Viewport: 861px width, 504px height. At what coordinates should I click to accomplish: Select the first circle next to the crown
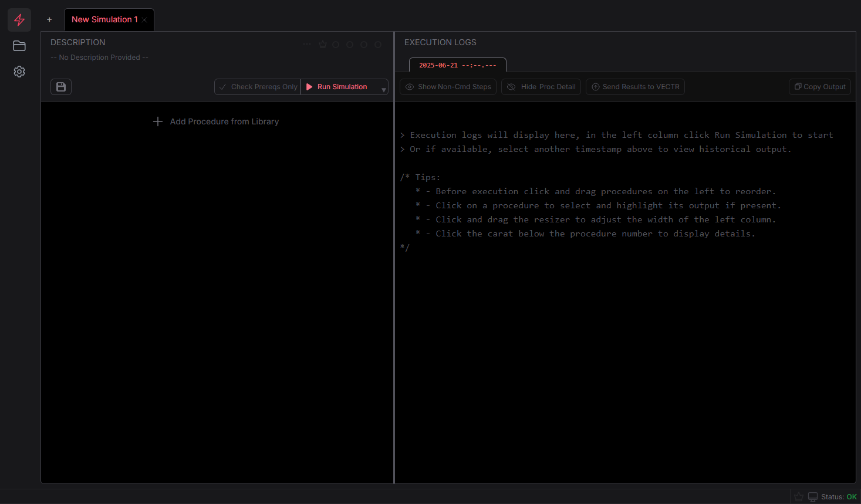(x=336, y=45)
